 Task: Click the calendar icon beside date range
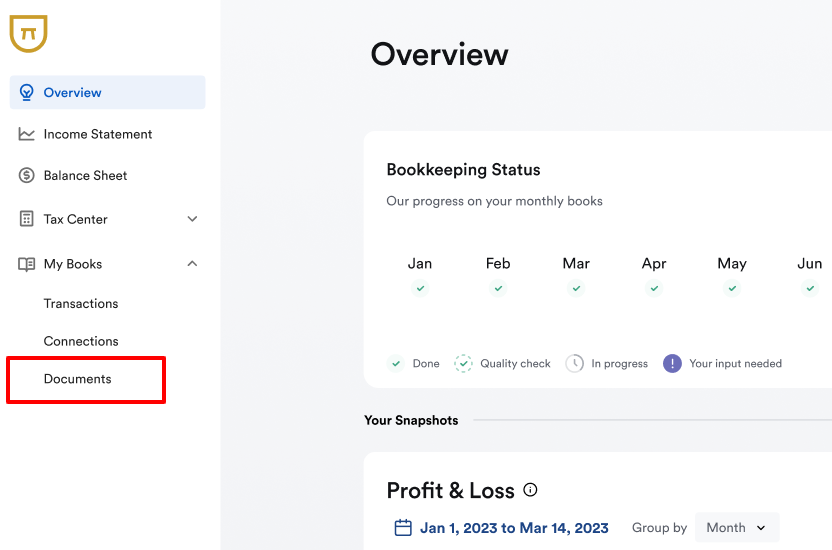403,528
